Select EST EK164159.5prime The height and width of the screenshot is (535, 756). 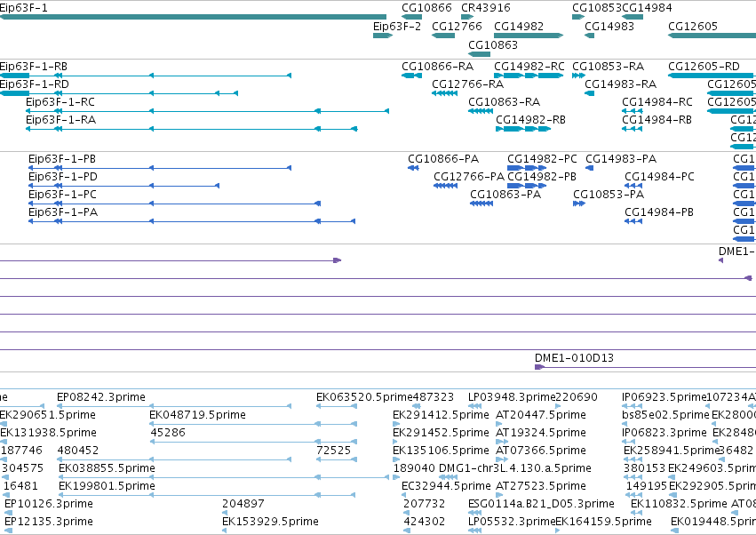pos(603,522)
